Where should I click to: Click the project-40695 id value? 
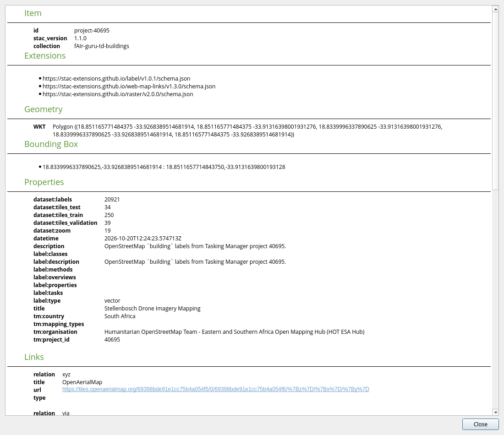click(x=92, y=31)
